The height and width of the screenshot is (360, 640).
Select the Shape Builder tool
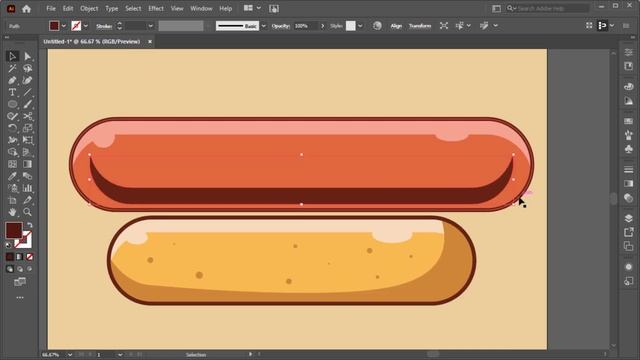pyautogui.click(x=12, y=152)
